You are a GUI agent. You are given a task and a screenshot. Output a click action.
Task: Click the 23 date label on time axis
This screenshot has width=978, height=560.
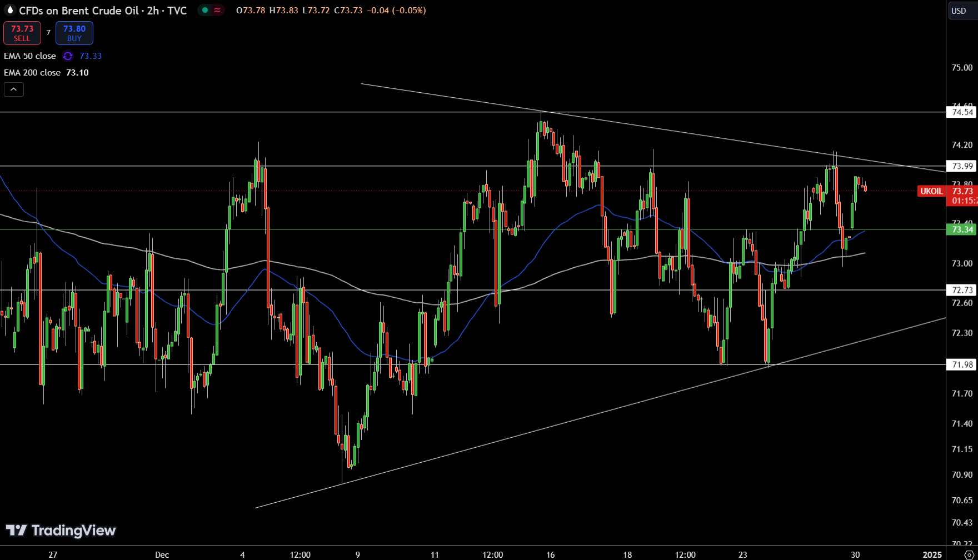pos(743,554)
